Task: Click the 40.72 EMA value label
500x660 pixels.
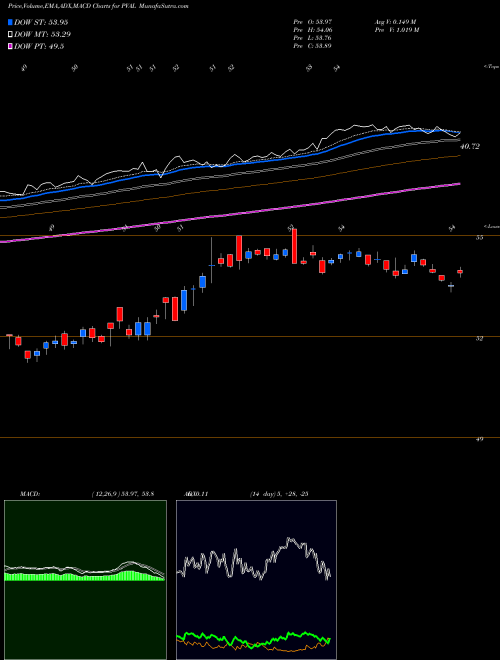Action: [470, 146]
